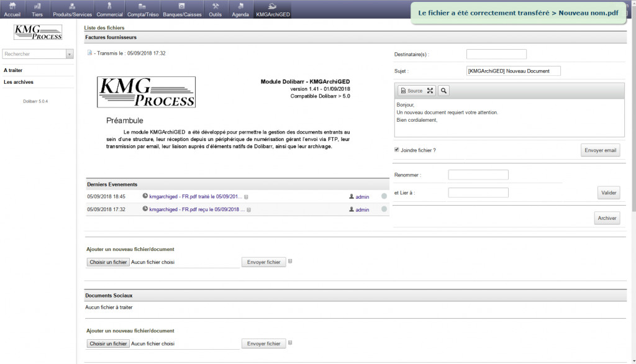Choisir un fichier under Factures fournisseurs
Viewport: 636px width, 364px height.
pos(108,262)
